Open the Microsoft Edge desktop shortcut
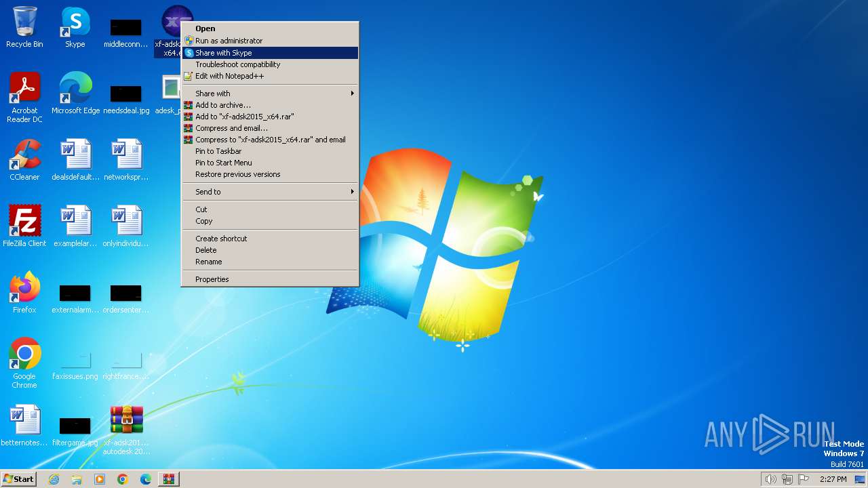 click(x=75, y=94)
